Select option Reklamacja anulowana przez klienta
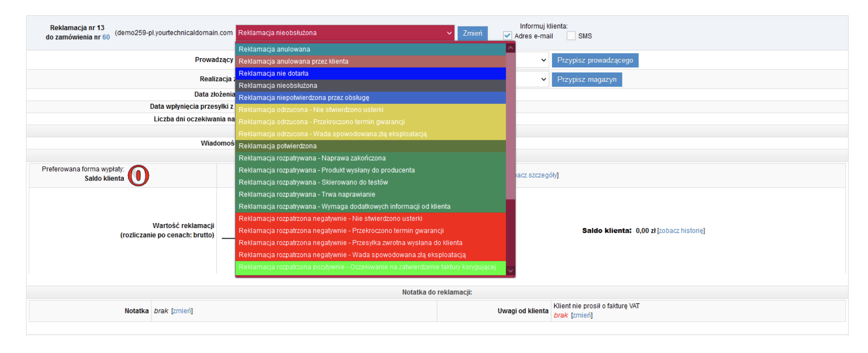Viewport: 868px width, 353px height. click(x=370, y=61)
